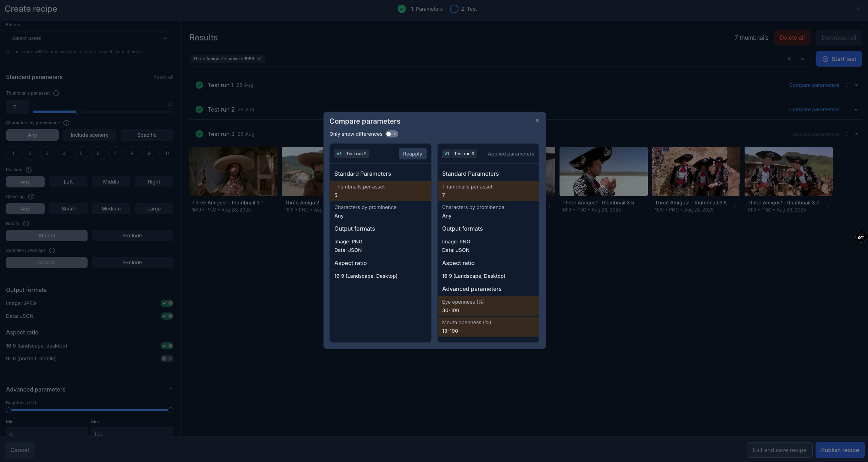
Task: Set Position to Left
Action: [68, 182]
